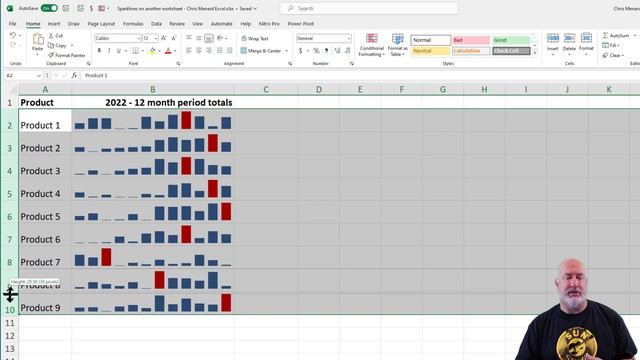Apply Accounting dollar format

coord(301,51)
